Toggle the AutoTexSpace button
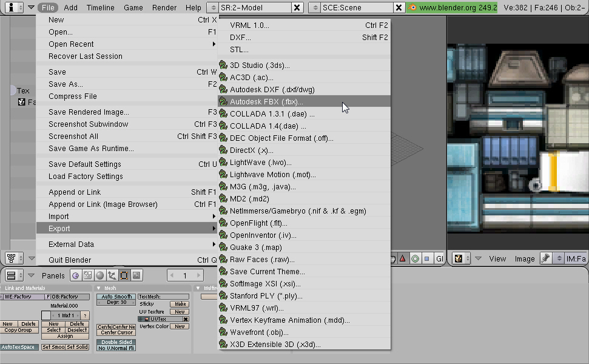 coord(19,347)
